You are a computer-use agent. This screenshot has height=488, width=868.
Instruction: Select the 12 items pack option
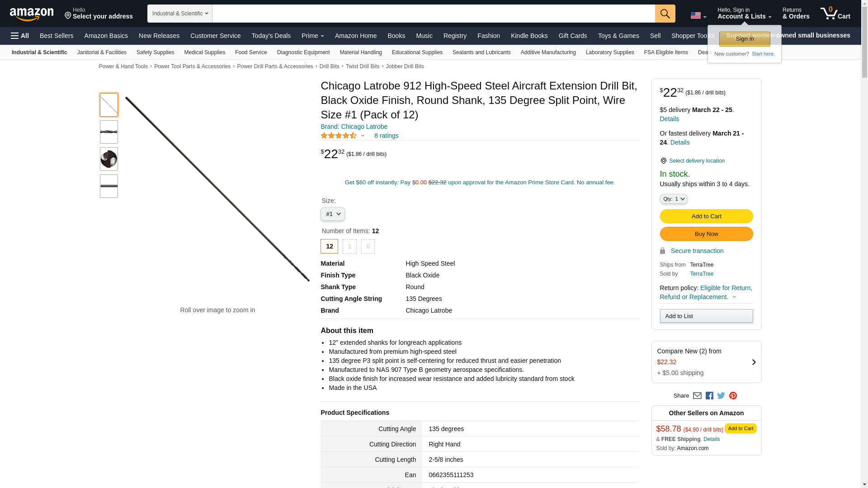(329, 246)
